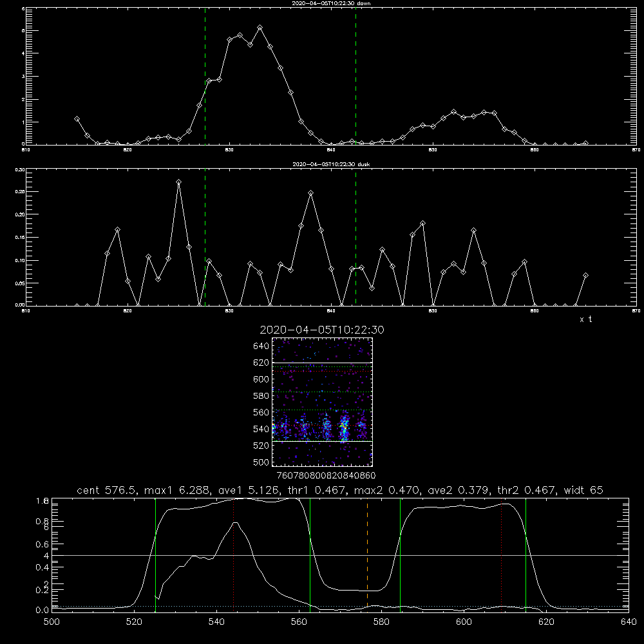
Task: Click the "2020-04-05T10:22:30 dawn" plot title
Action: point(331,3)
